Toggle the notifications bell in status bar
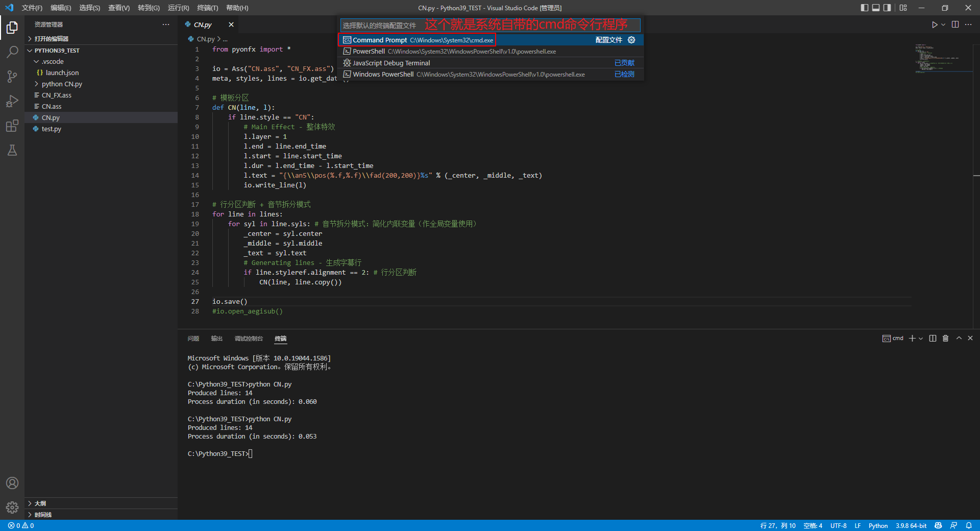This screenshot has height=531, width=980. (x=970, y=525)
